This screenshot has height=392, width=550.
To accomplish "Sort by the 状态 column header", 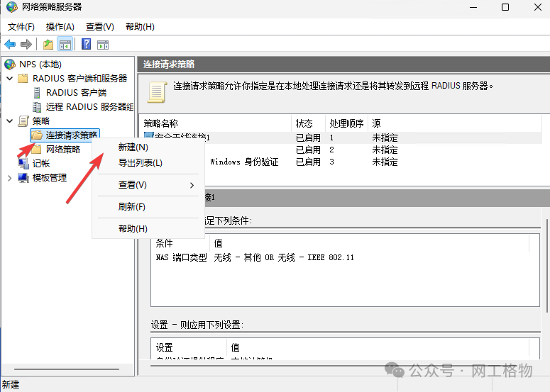I will tap(308, 123).
